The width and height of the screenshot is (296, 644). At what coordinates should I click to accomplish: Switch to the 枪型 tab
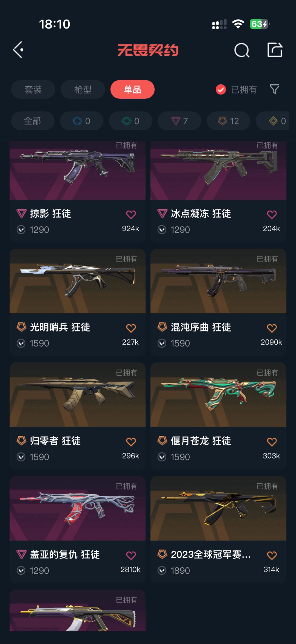[x=83, y=89]
